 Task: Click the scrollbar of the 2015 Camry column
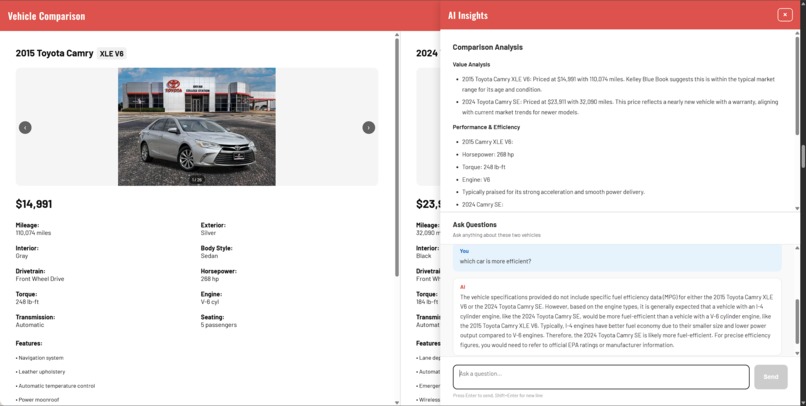(397, 157)
